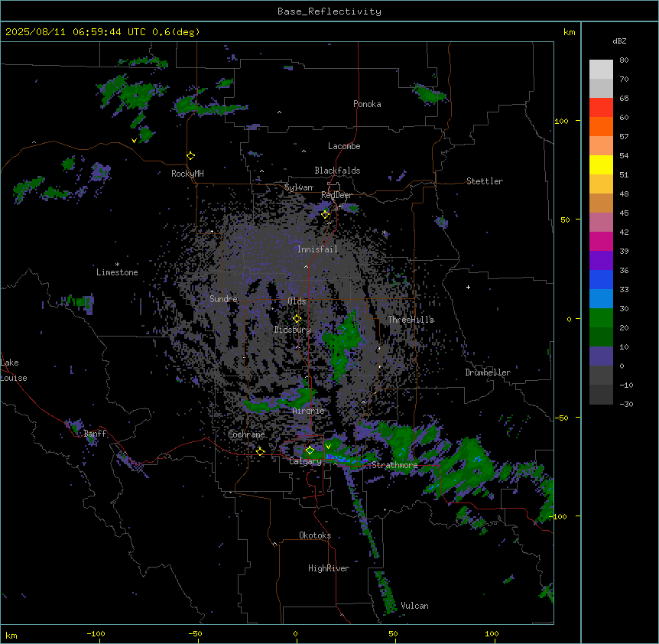Click the Base_Reflectivity title

click(x=329, y=11)
